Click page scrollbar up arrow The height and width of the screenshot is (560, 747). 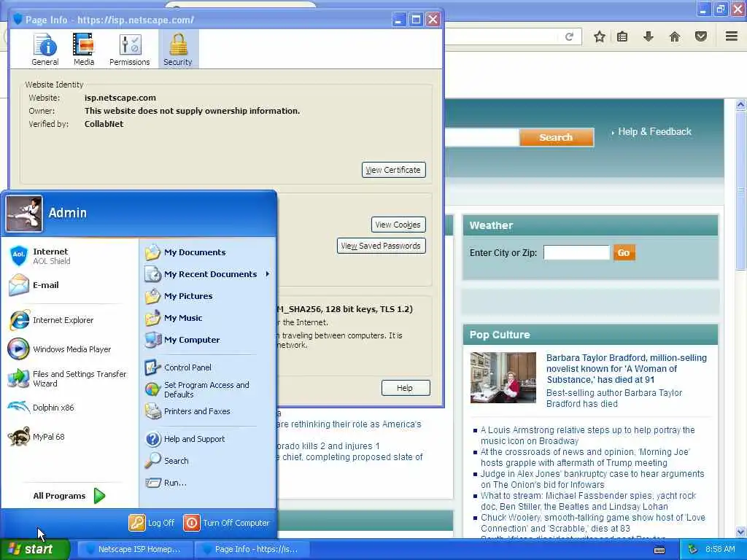pyautogui.click(x=741, y=104)
